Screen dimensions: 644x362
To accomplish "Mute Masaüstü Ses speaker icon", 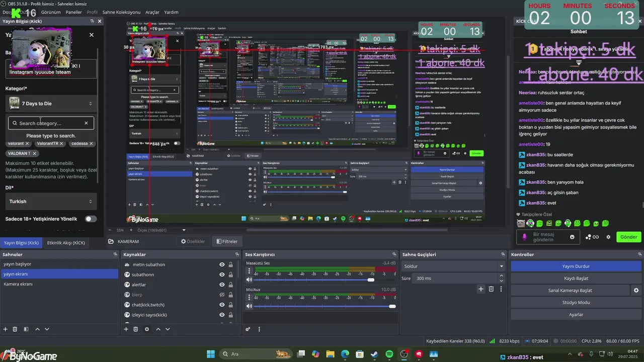I will coord(249,280).
